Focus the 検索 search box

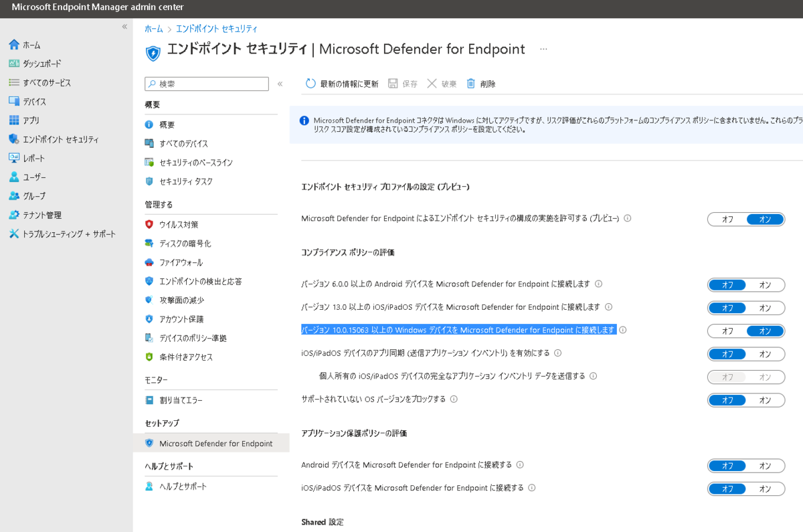[x=207, y=84]
